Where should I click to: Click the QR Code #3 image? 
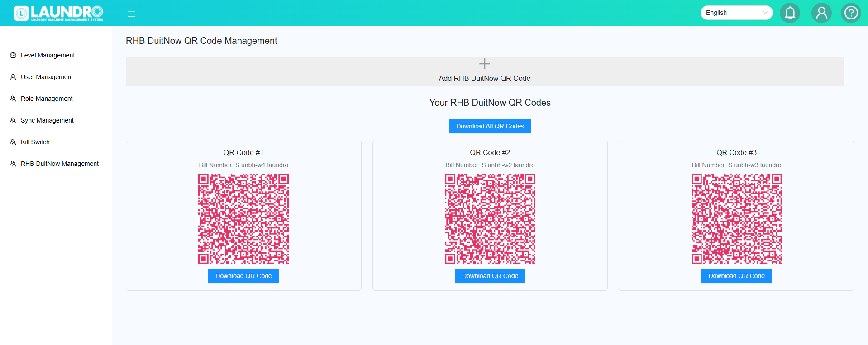(x=737, y=219)
